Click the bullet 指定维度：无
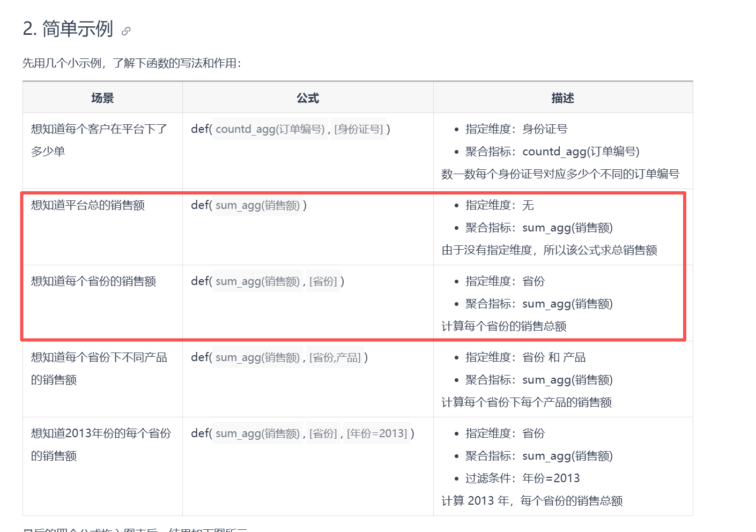756x532 pixels. point(500,205)
